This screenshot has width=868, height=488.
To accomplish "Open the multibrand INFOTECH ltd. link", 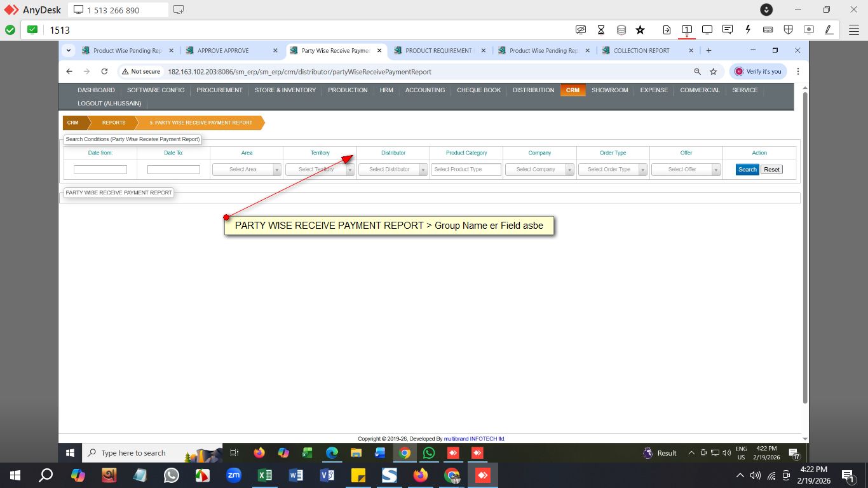I will click(474, 439).
